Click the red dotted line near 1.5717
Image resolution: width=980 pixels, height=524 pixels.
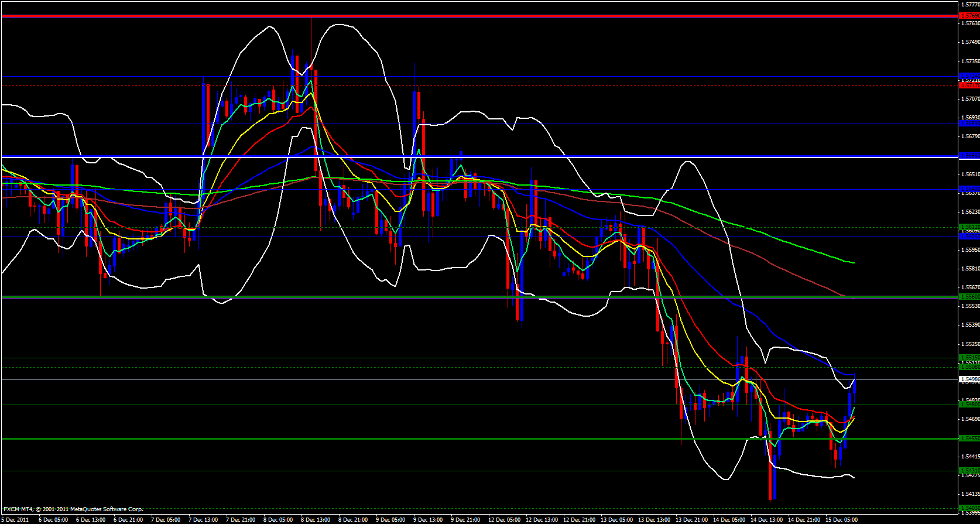(x=468, y=85)
